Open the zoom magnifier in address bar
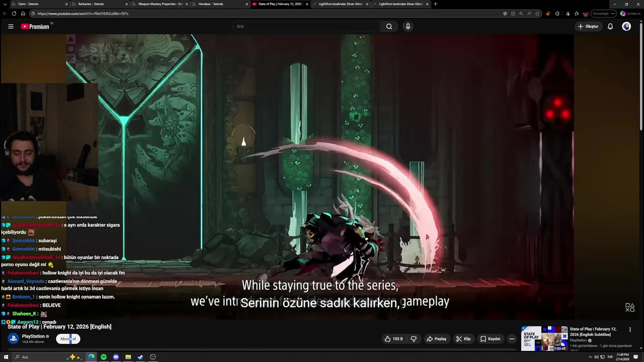Image resolution: width=644 pixels, height=362 pixels. pyautogui.click(x=521, y=14)
